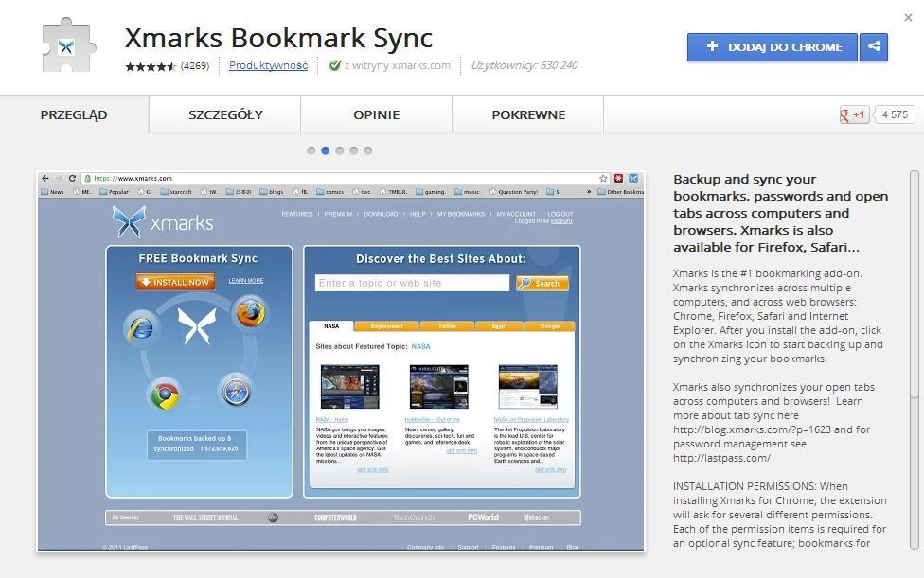Click the Google +1 icon
Image resolution: width=924 pixels, height=578 pixels.
(x=854, y=114)
